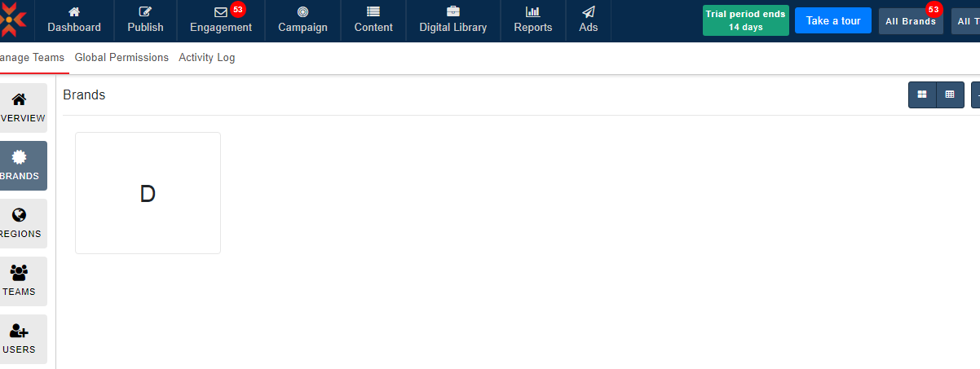This screenshot has width=980, height=369.
Task: Open the Activity Log tab
Action: click(207, 58)
